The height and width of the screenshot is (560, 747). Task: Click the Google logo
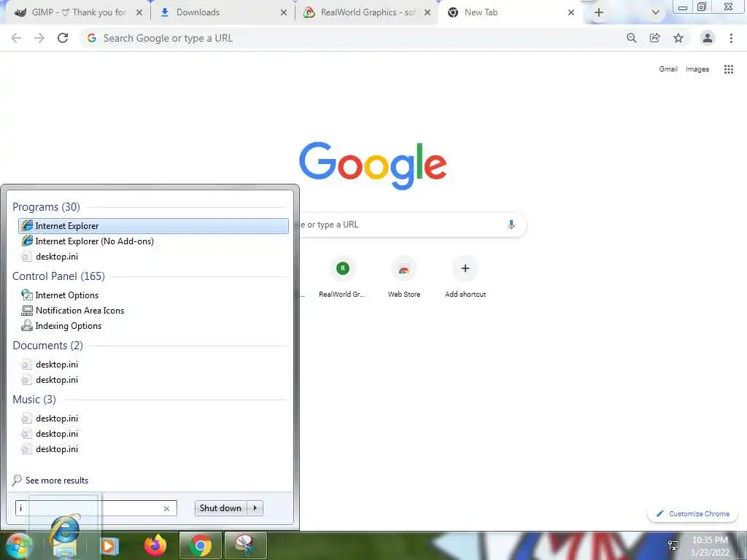(373, 166)
